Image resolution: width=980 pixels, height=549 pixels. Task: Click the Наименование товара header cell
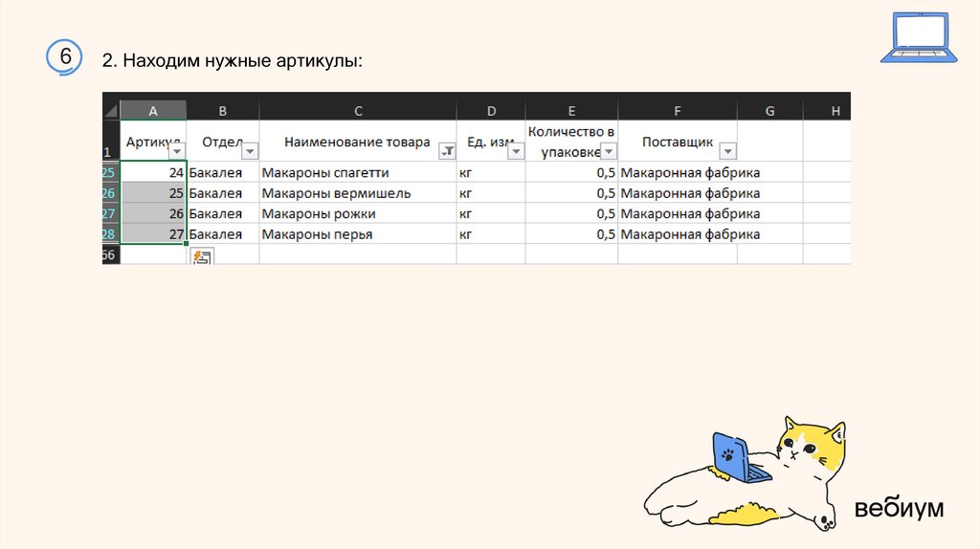358,141
